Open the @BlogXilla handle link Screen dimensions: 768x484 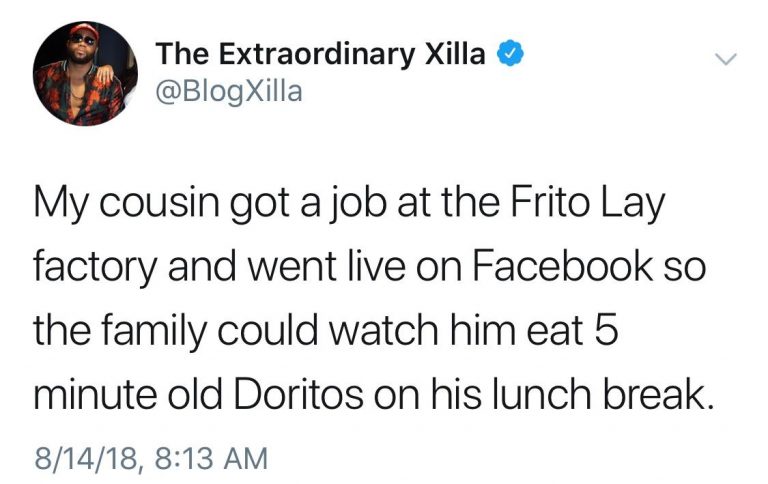[x=228, y=94]
